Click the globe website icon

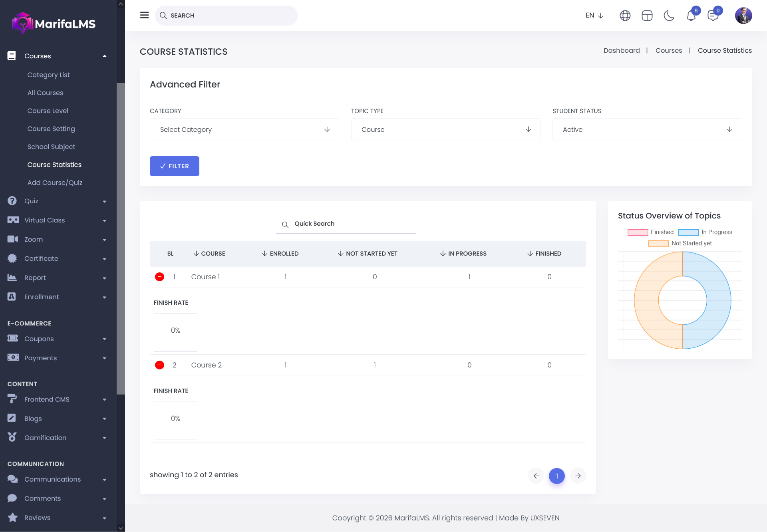pyautogui.click(x=625, y=16)
